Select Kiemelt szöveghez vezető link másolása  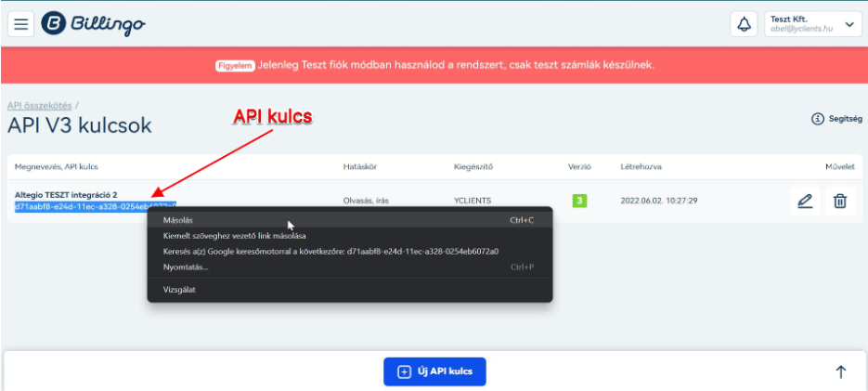[349, 236]
